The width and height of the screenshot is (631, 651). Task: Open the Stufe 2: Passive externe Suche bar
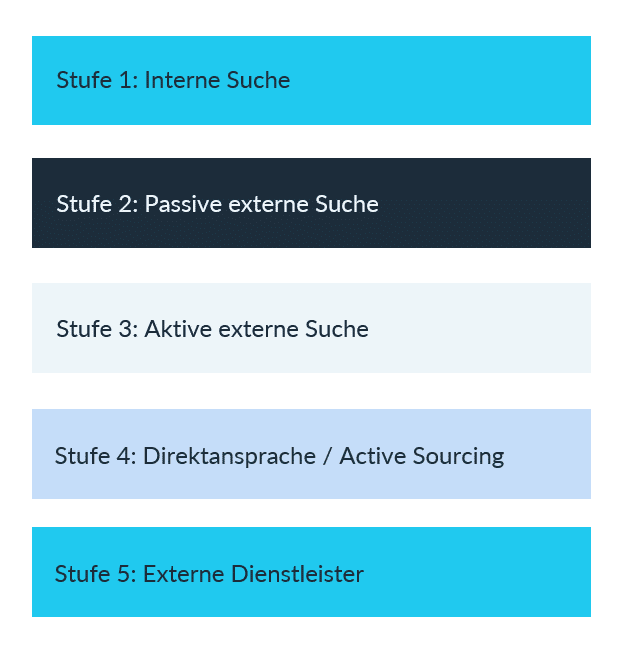click(311, 203)
